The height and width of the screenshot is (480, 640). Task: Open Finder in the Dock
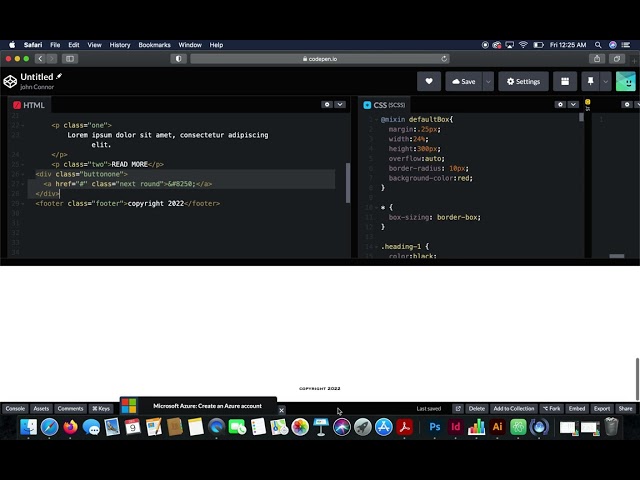(x=29, y=427)
